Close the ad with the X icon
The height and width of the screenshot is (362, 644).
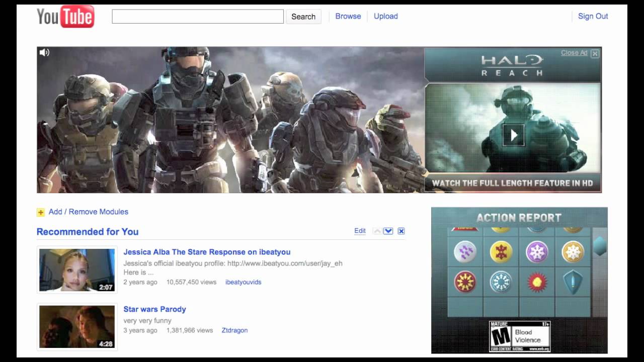(595, 53)
